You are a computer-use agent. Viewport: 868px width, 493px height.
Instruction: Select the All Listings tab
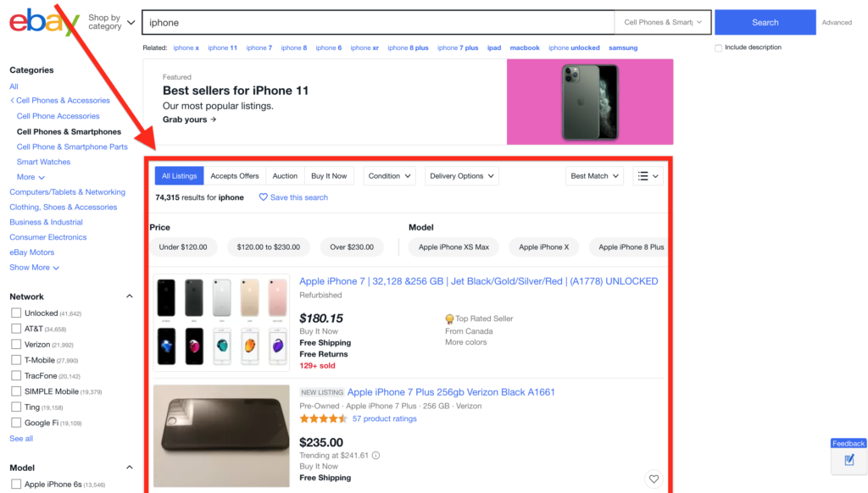tap(180, 176)
